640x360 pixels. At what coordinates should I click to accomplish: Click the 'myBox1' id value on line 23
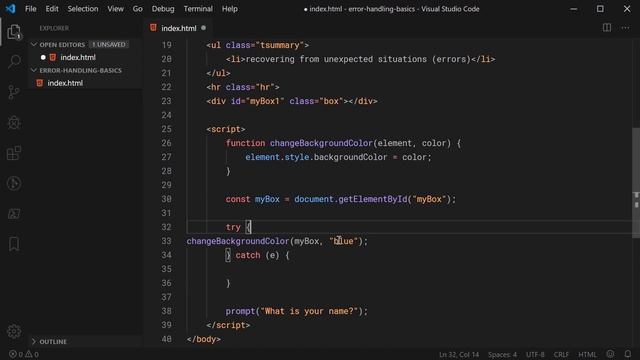coord(264,101)
